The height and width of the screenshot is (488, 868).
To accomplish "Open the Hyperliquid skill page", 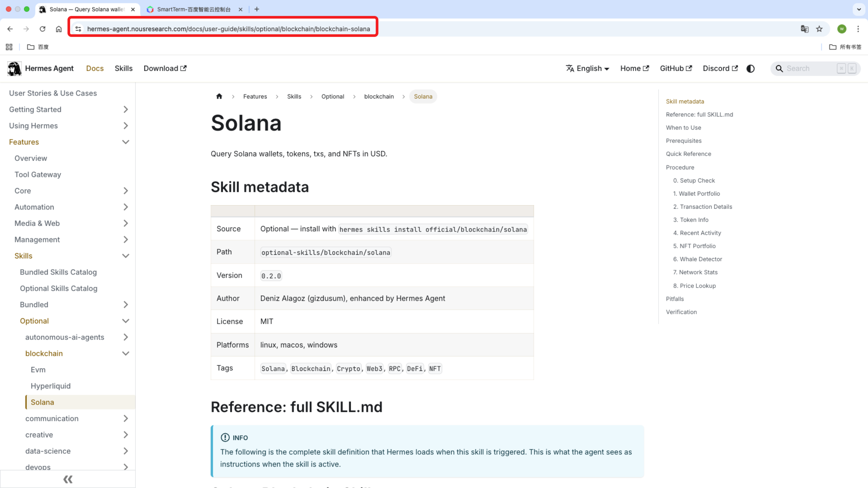I will pyautogui.click(x=50, y=386).
